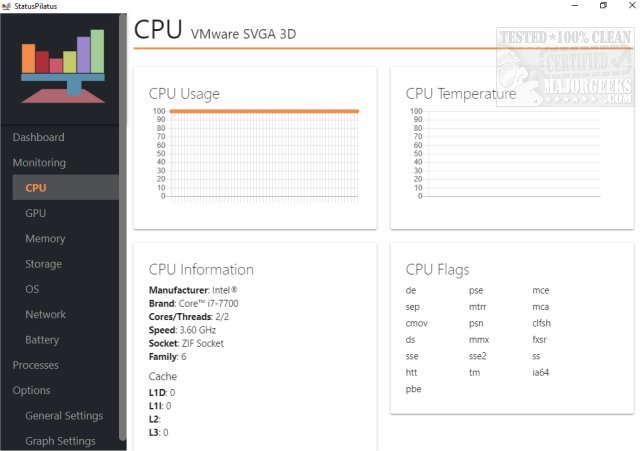Go to Memory monitoring
This screenshot has width=640, height=451.
[x=45, y=238]
